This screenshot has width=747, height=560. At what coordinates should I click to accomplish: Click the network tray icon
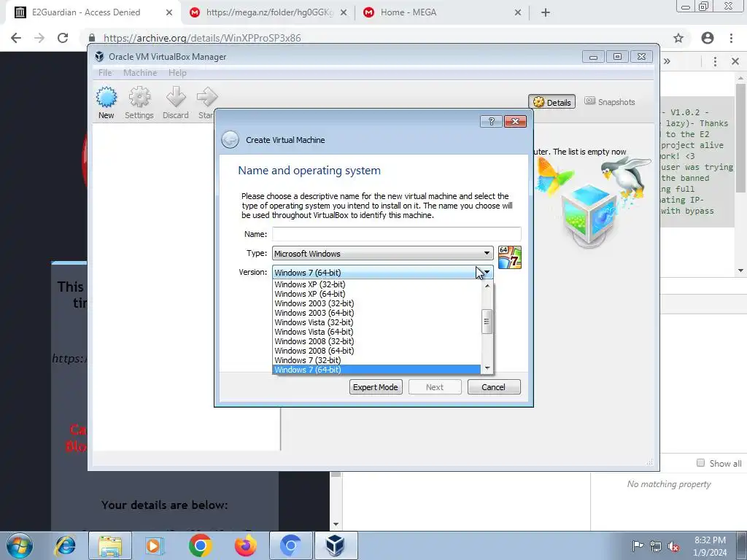656,546
